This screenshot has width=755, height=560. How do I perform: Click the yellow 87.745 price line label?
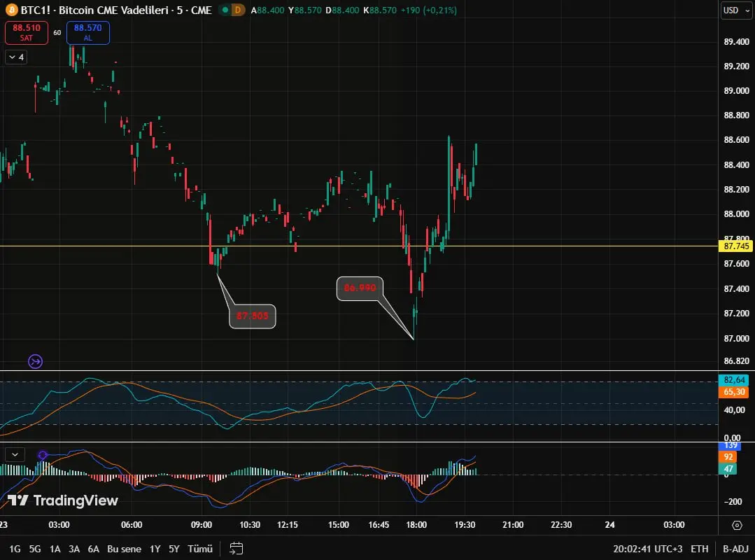tap(737, 246)
